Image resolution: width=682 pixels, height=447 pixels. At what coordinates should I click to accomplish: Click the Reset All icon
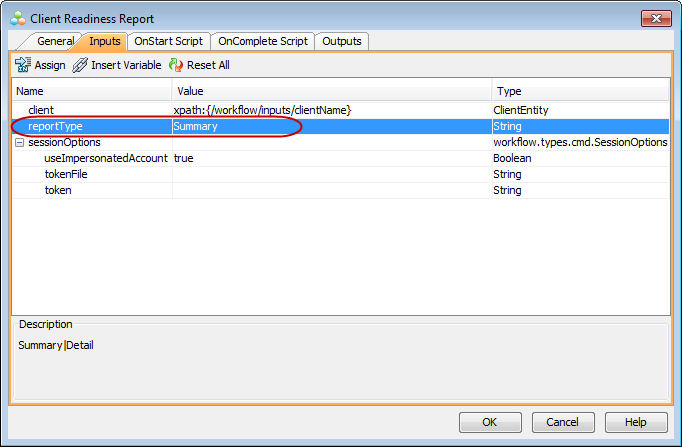[x=176, y=65]
